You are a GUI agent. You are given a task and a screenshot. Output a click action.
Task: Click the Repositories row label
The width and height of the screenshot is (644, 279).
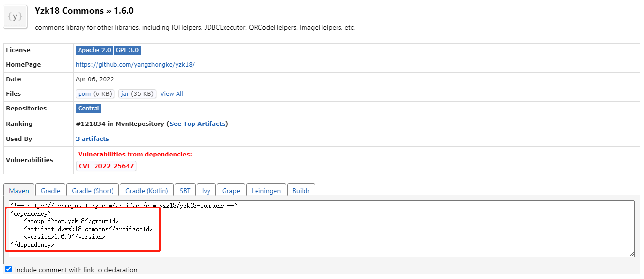pos(26,108)
